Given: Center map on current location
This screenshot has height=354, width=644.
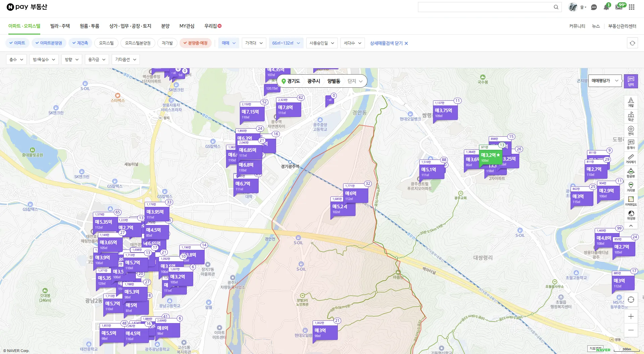Looking at the screenshot, I should coord(631,300).
